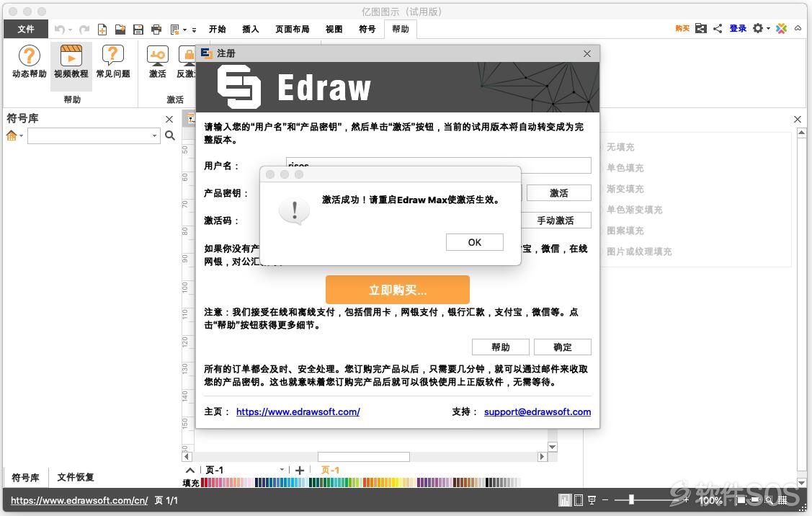
Task: Open the settings gear icon
Action: tap(758, 29)
